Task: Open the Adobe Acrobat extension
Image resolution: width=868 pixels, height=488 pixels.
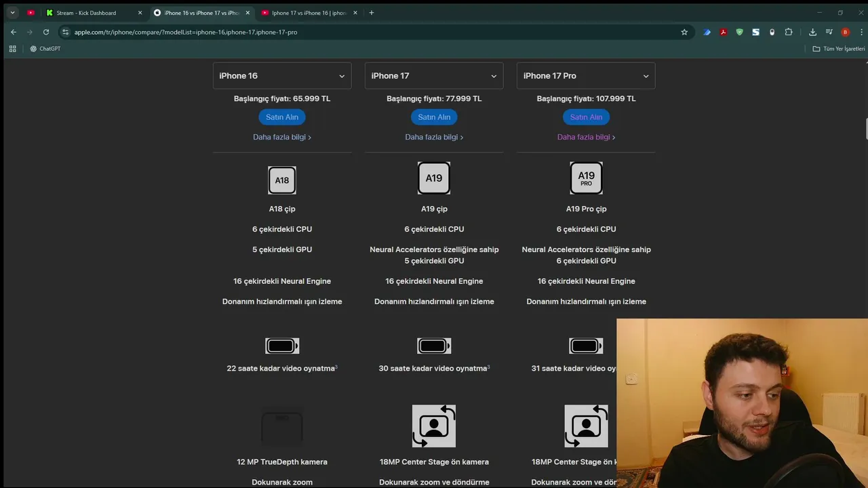Action: 724,32
